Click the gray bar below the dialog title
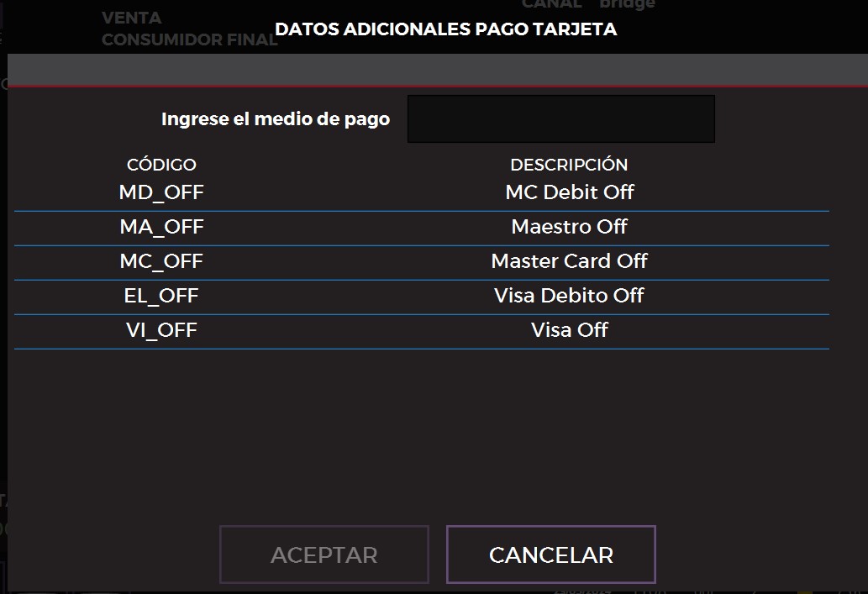 click(x=437, y=71)
